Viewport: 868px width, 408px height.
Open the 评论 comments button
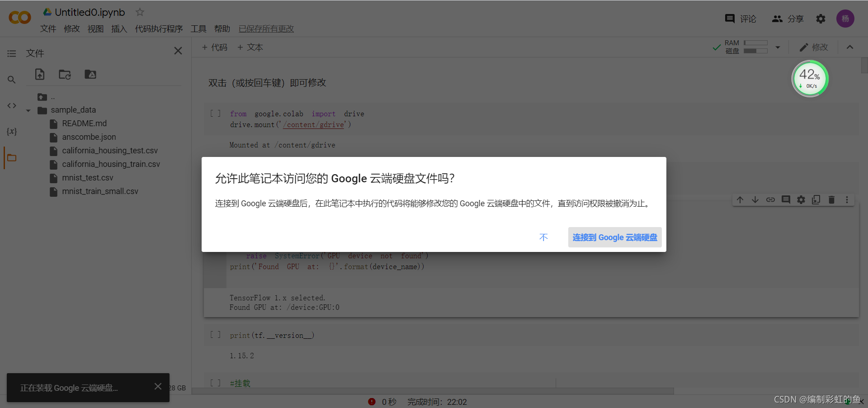point(741,19)
